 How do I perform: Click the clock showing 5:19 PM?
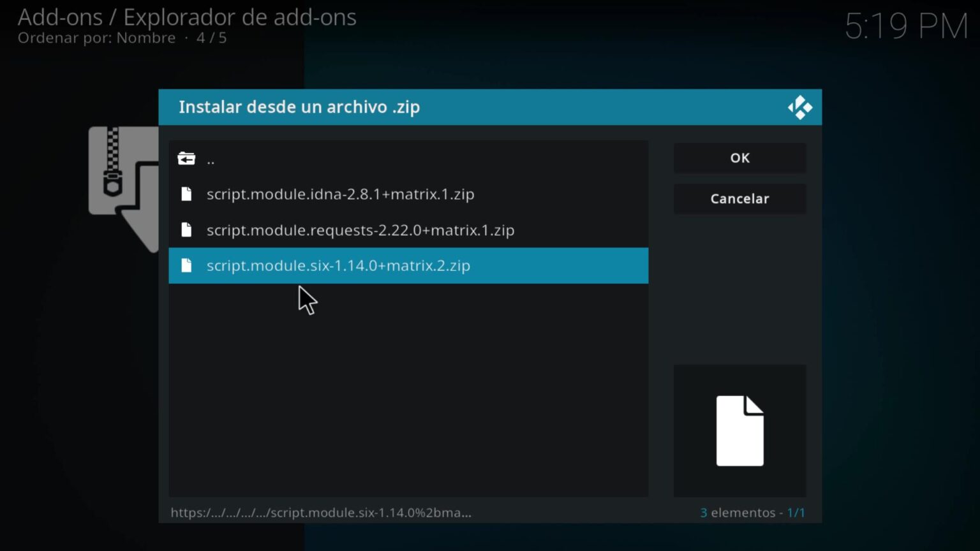pyautogui.click(x=907, y=27)
